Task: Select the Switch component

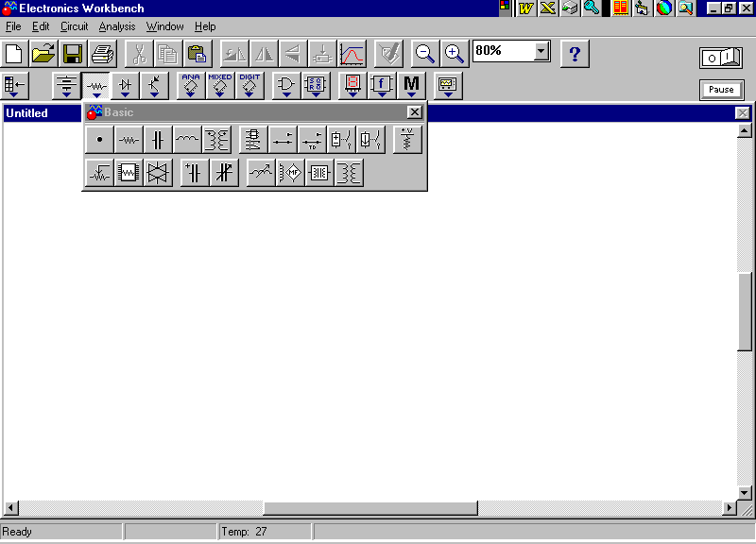Action: (x=283, y=140)
